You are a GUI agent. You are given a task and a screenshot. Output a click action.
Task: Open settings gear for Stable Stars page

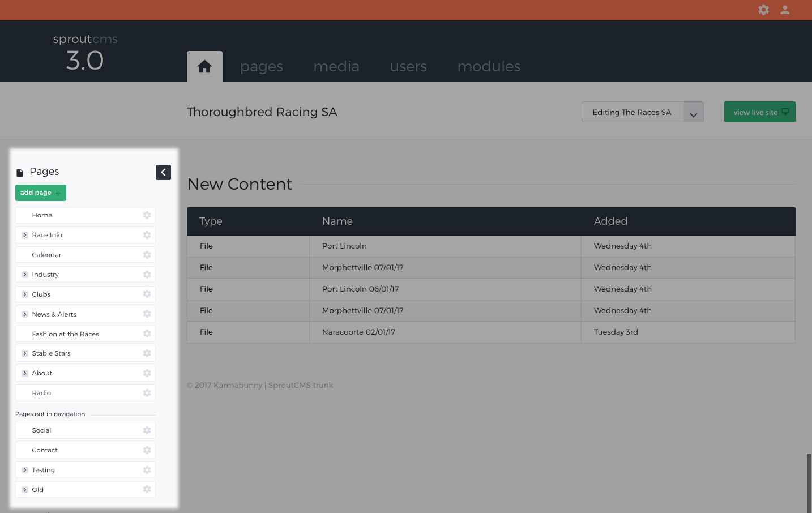(147, 353)
